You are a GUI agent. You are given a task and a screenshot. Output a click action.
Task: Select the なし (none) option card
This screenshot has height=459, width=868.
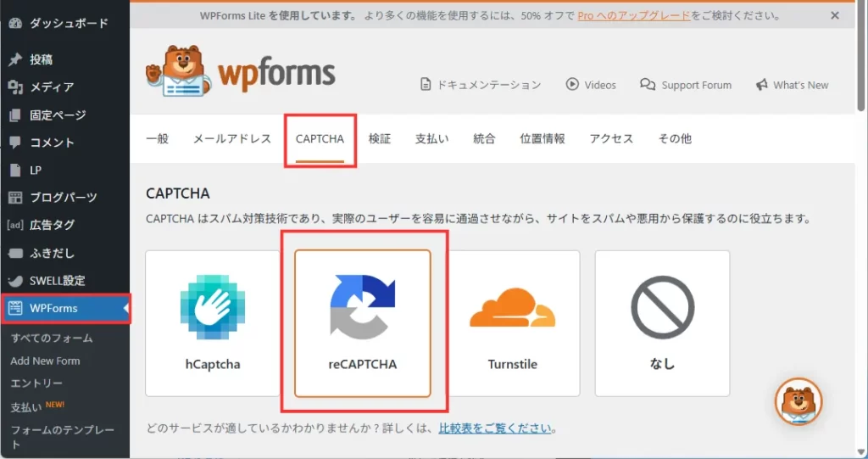coord(663,323)
